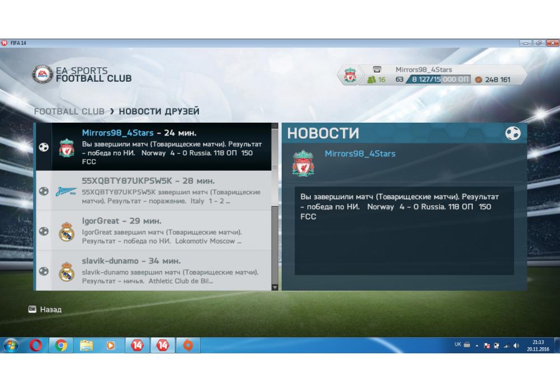Open the Windows Start menu
The height and width of the screenshot is (392, 560).
click(11, 345)
